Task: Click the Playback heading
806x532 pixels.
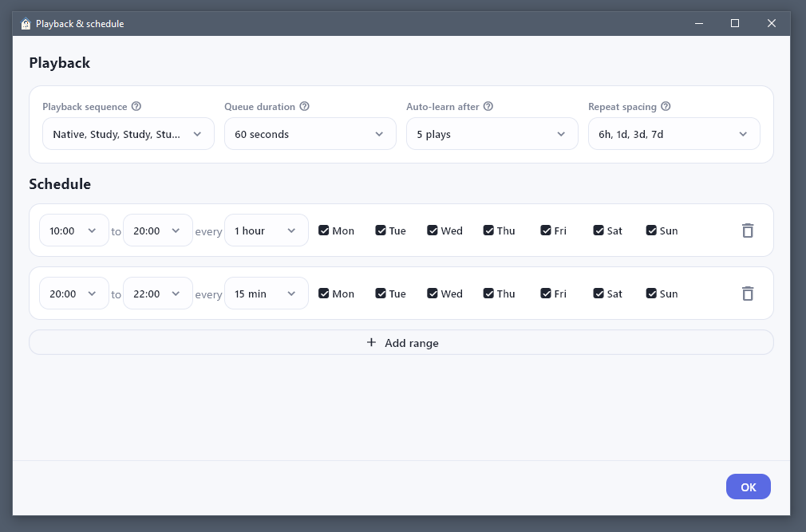Action: pyautogui.click(x=60, y=63)
